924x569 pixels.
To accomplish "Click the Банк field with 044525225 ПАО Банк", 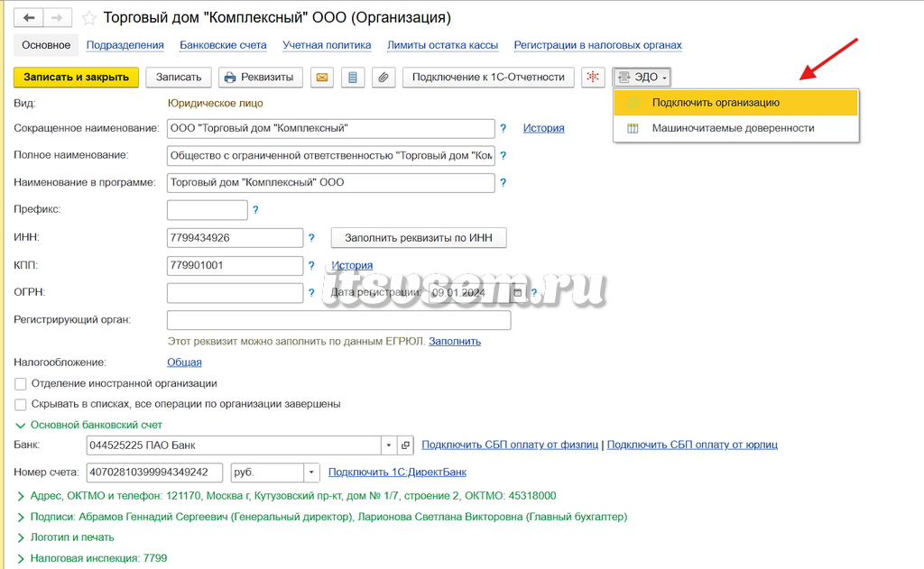I will (x=234, y=445).
